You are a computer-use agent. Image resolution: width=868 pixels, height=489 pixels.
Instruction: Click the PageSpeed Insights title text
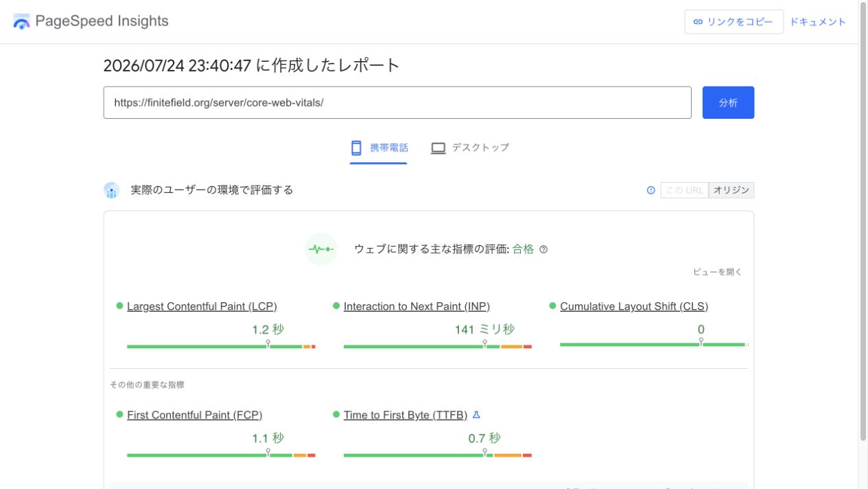[x=102, y=21]
